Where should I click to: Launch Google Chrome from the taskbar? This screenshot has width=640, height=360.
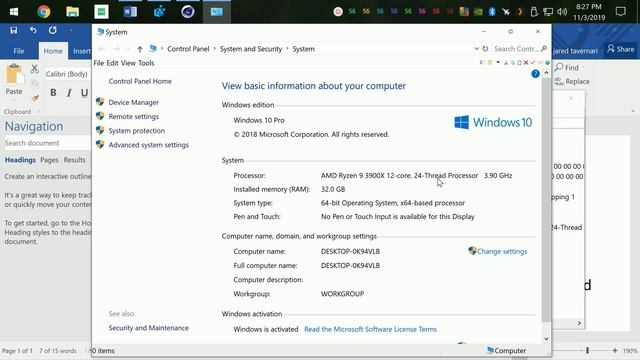44,12
